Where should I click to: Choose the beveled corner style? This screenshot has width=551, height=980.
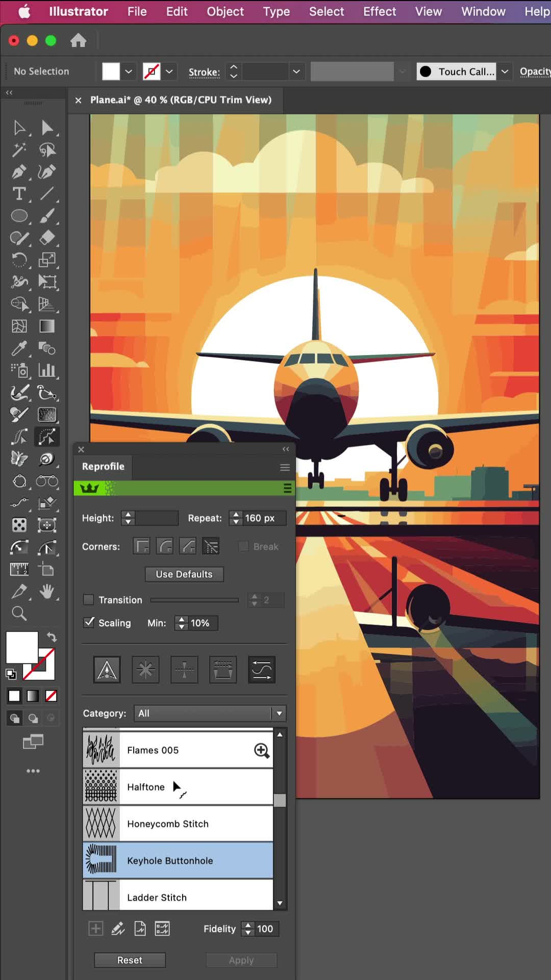(x=188, y=546)
